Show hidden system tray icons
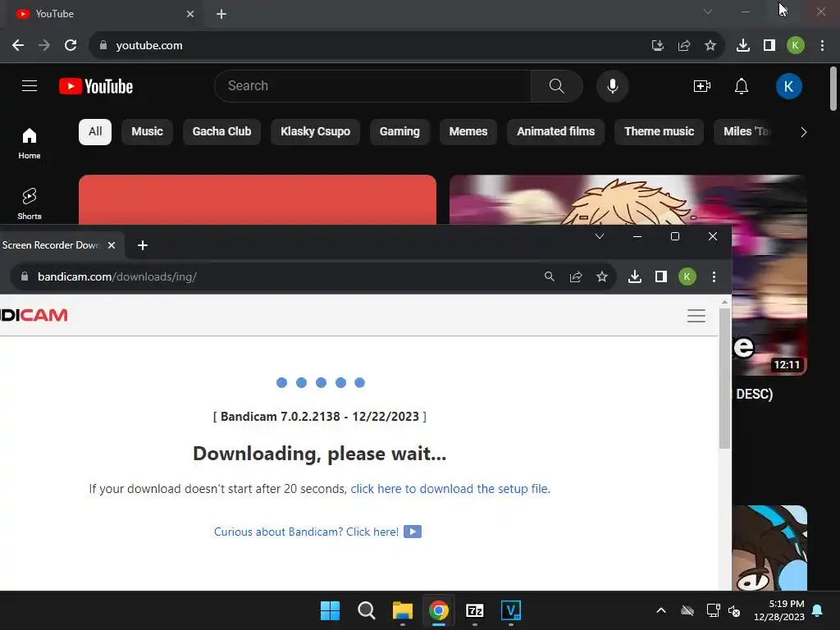Viewport: 840px width, 630px height. [661, 610]
